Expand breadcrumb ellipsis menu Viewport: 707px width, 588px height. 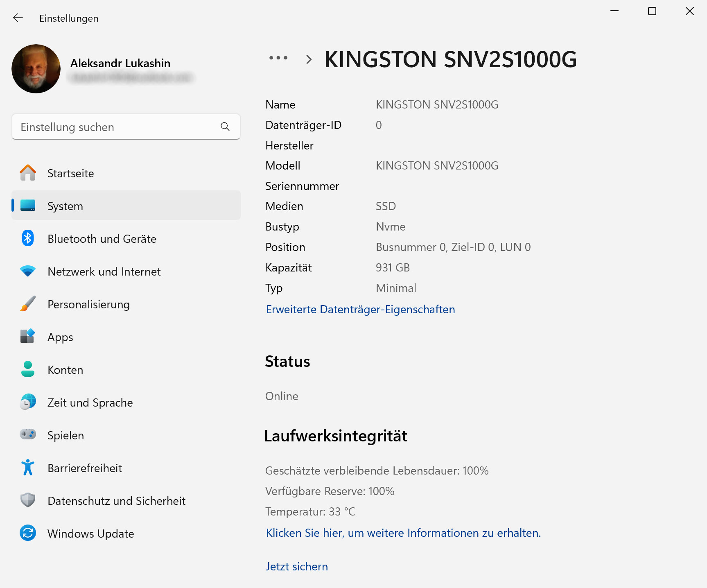(x=278, y=58)
